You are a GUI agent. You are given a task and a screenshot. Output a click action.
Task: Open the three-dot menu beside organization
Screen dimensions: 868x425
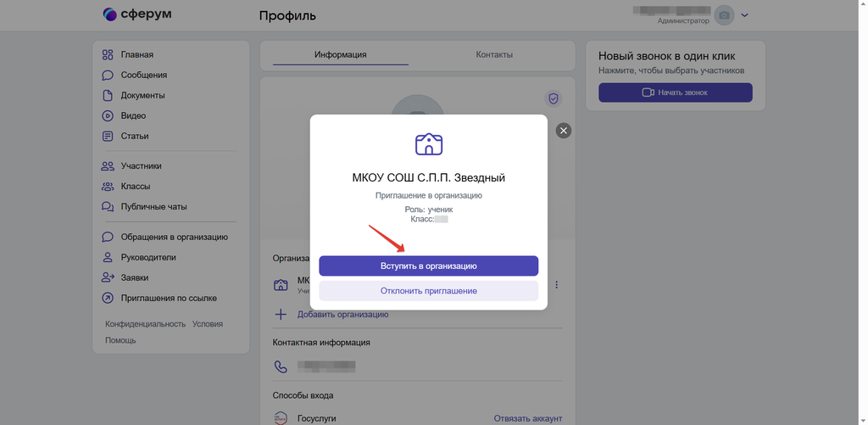click(x=557, y=285)
